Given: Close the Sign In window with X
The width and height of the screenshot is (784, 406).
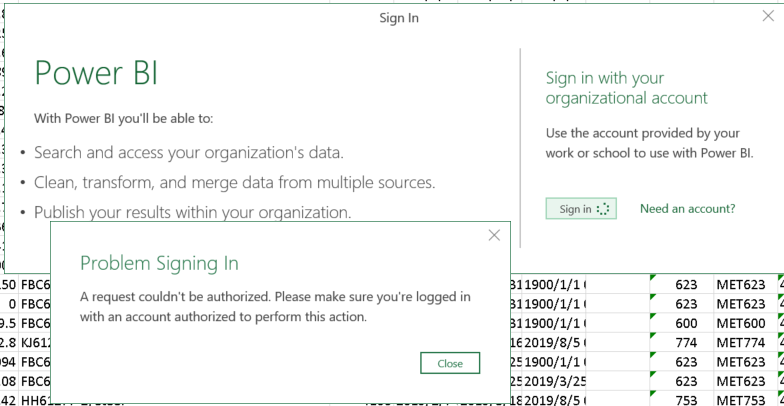Looking at the screenshot, I should click(768, 16).
